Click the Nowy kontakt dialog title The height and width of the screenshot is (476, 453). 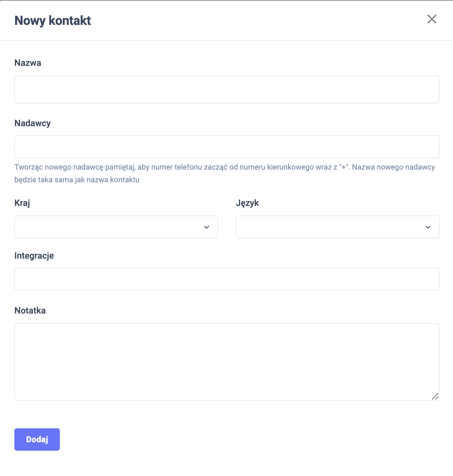point(53,21)
